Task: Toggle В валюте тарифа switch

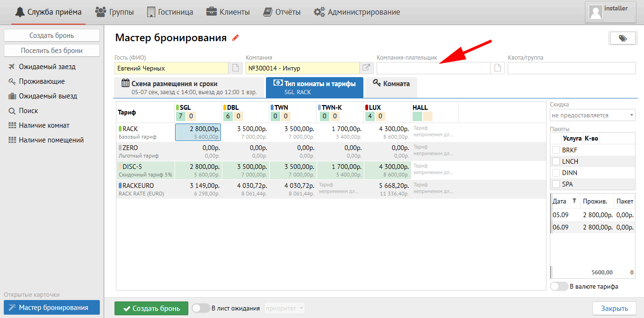Action: point(559,286)
